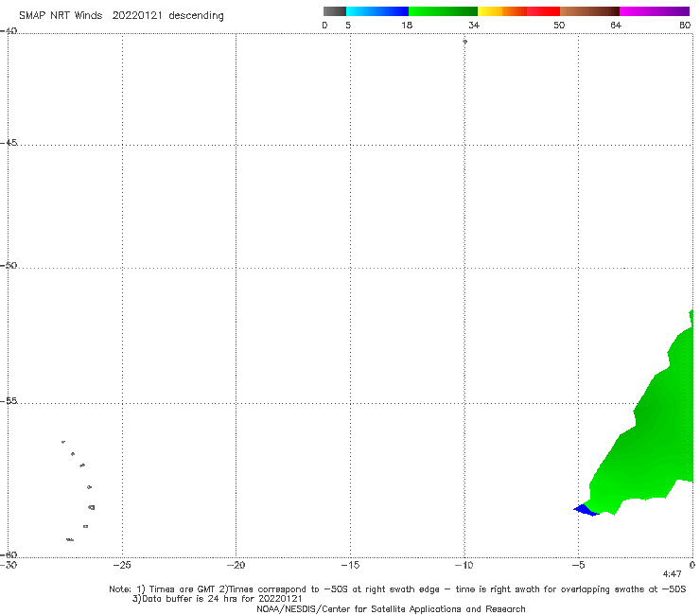Click the longitude axis label "-15"

coord(350,565)
